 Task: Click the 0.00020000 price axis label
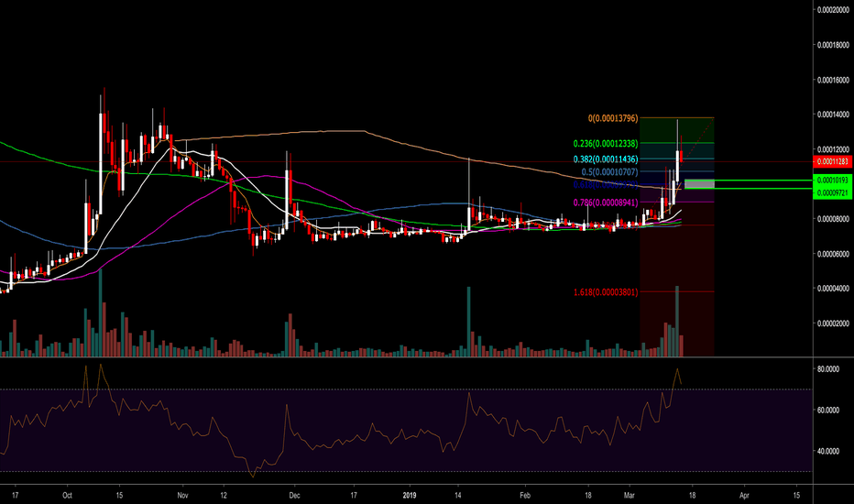[x=833, y=10]
